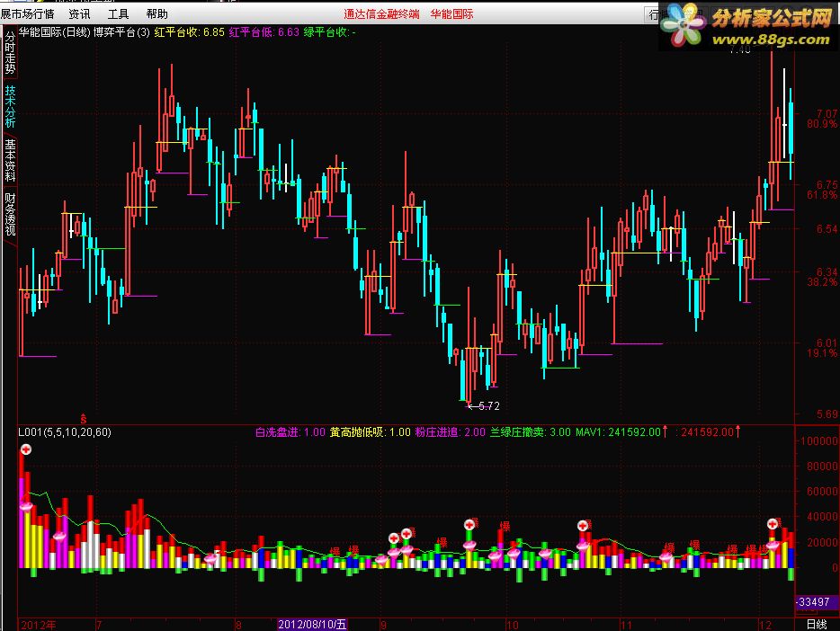
Task: Click the 19.1% retracement label
Action: (822, 353)
